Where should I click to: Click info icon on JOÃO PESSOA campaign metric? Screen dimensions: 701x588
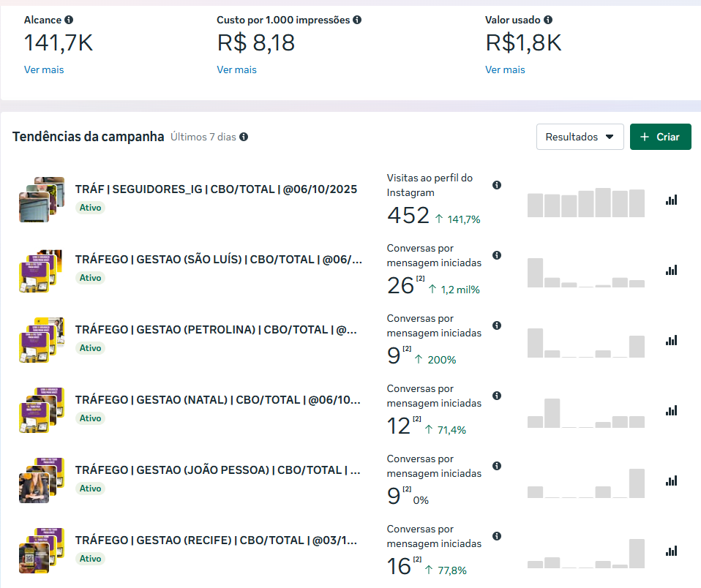(x=497, y=466)
